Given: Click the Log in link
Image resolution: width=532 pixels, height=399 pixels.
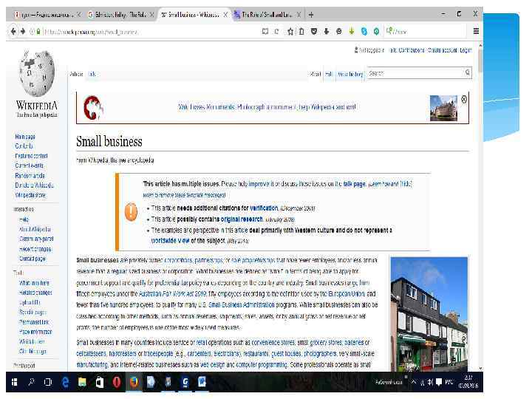Looking at the screenshot, I should pos(465,50).
